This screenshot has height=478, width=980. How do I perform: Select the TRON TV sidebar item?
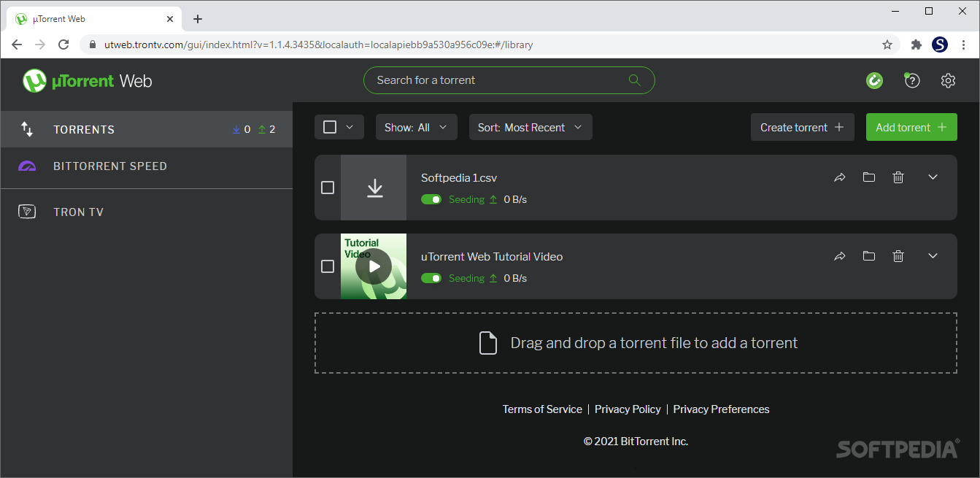(146, 212)
